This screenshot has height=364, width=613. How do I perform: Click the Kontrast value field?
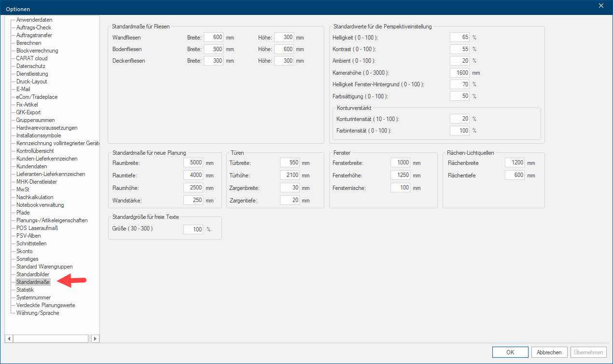tap(460, 49)
